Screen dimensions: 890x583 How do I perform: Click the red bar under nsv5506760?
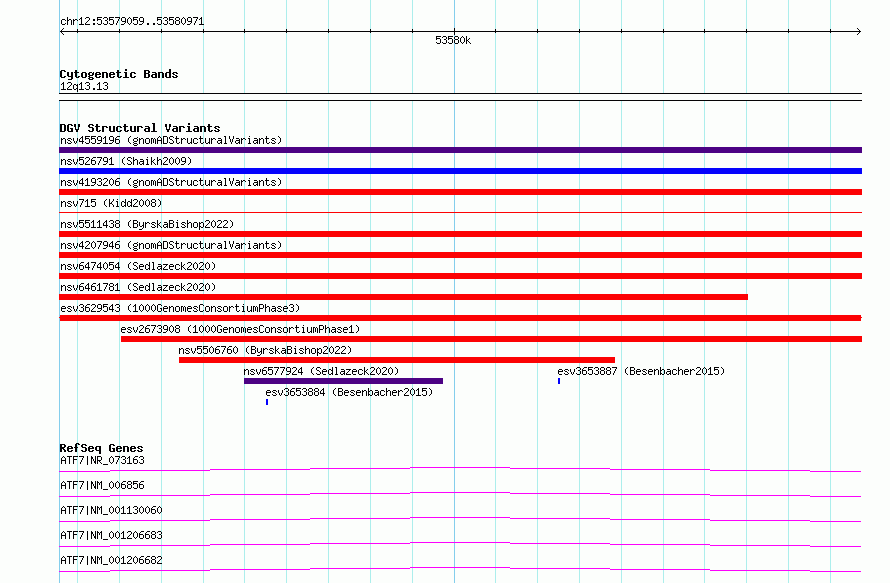pyautogui.click(x=397, y=360)
